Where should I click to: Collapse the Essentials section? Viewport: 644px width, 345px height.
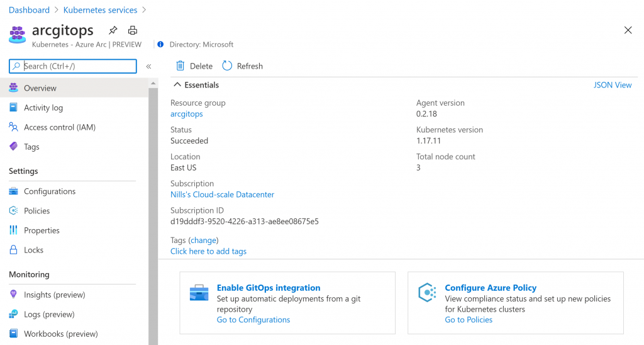pyautogui.click(x=177, y=85)
